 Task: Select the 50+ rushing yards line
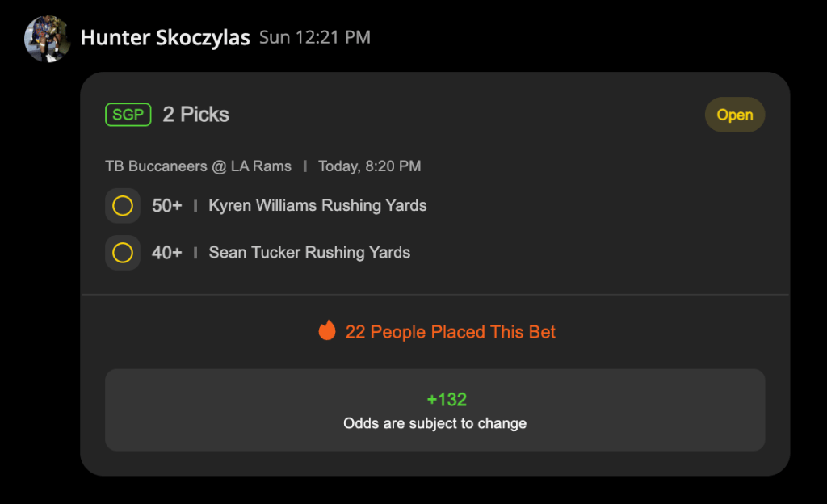166,206
